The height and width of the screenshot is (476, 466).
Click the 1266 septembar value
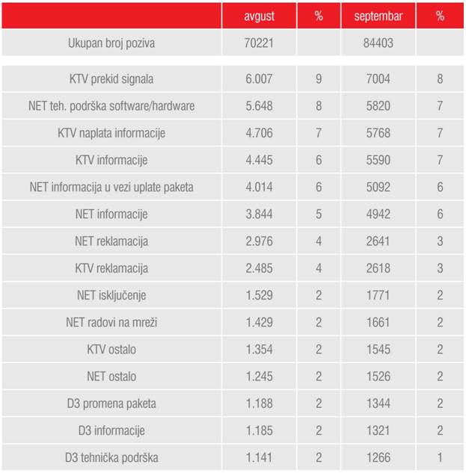(x=378, y=457)
